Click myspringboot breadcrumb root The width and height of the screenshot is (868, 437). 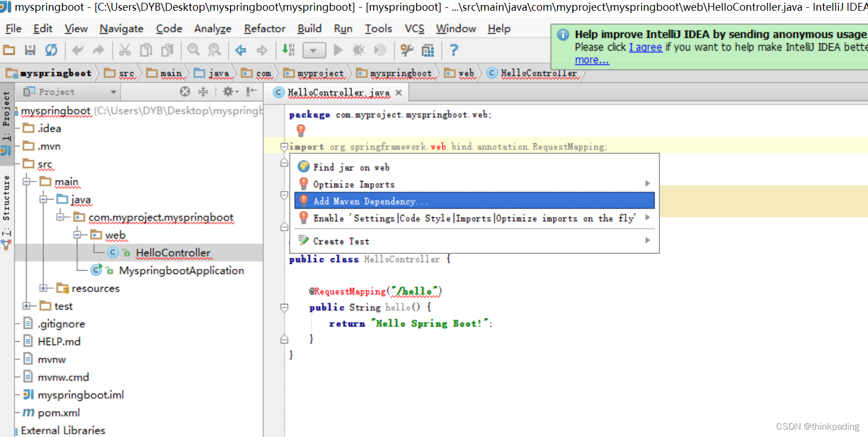click(x=49, y=73)
